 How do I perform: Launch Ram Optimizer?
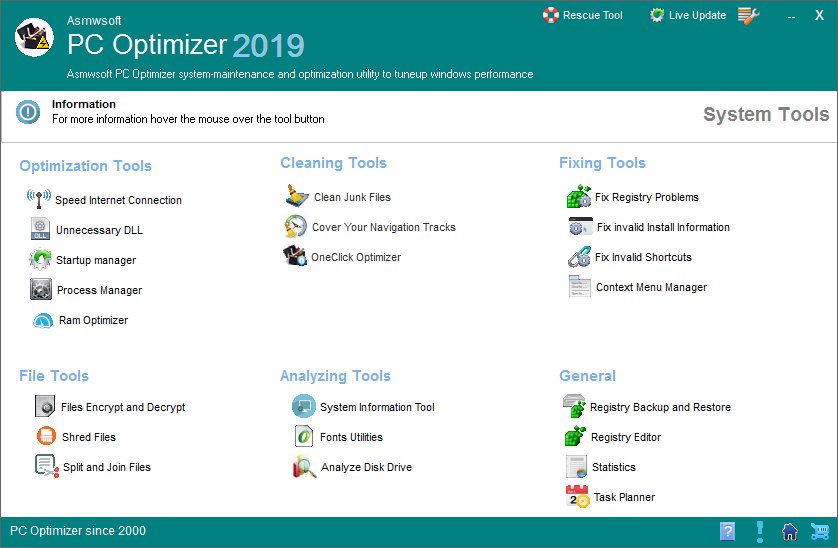click(94, 320)
